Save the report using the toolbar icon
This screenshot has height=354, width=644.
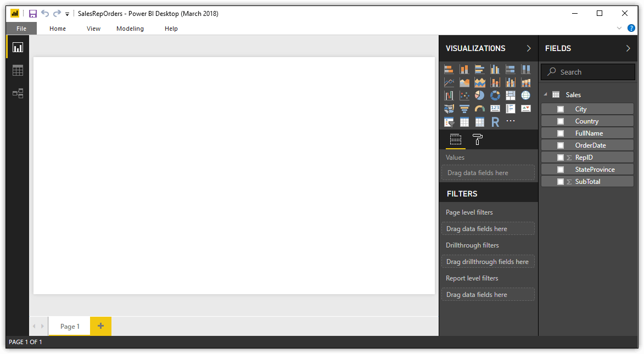pos(33,14)
